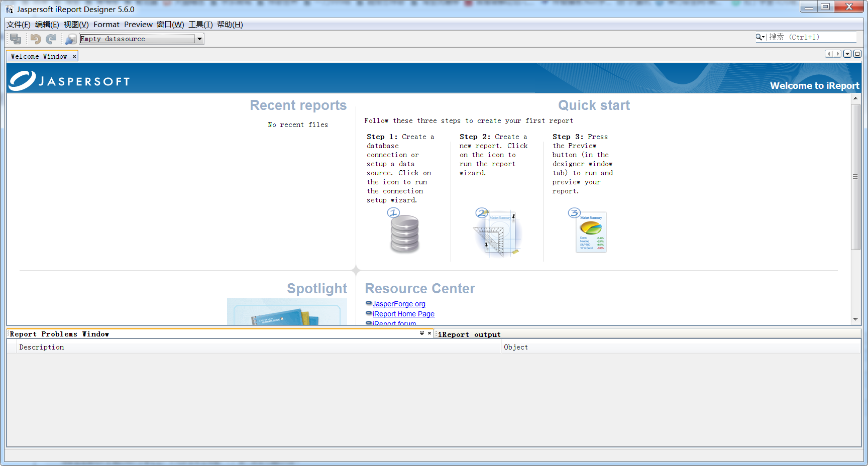Open the 窗口(W) menu

170,25
